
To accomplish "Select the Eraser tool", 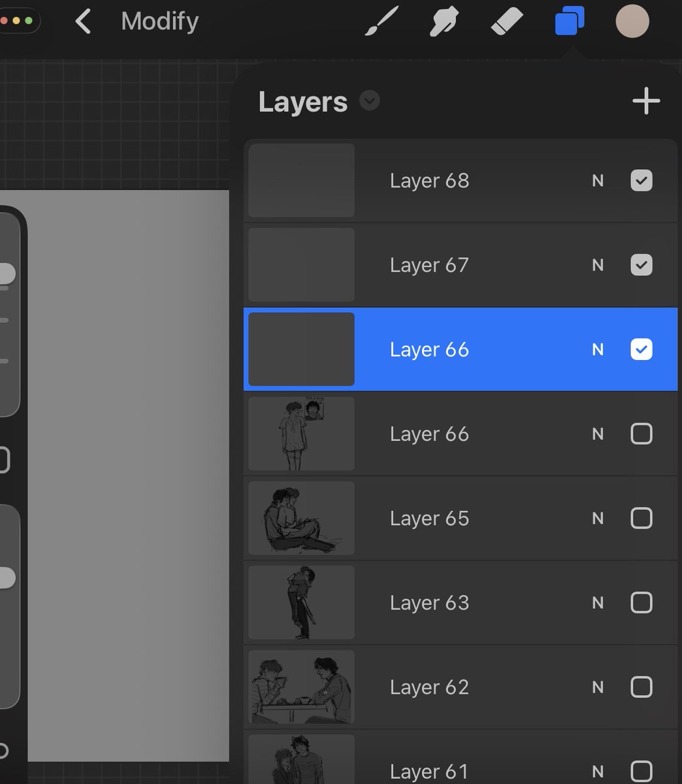I will tap(507, 22).
